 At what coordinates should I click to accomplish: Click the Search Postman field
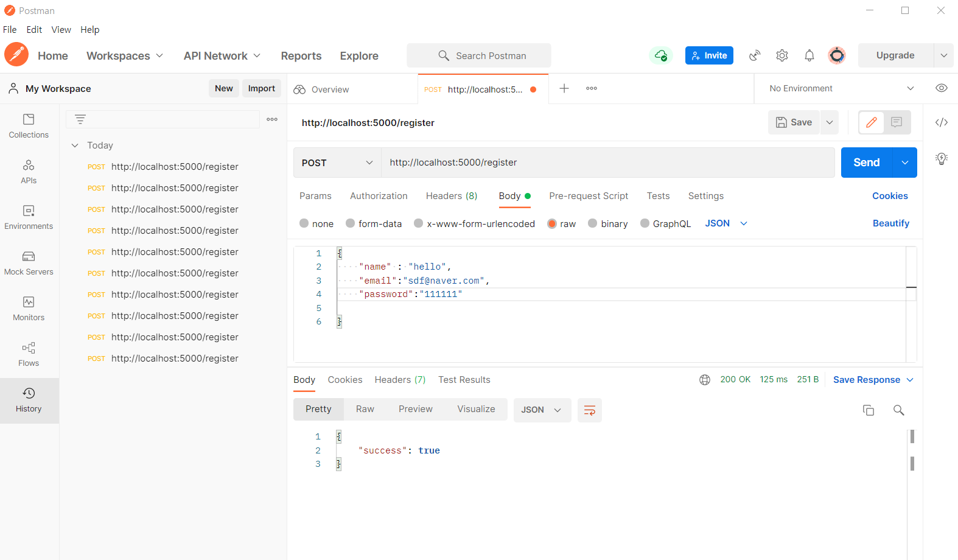[x=479, y=55]
